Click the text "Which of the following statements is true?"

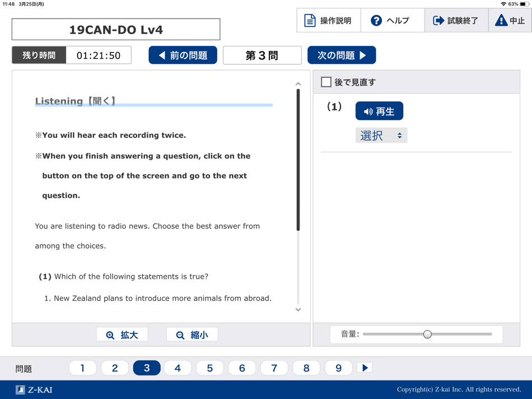pyautogui.click(x=131, y=276)
